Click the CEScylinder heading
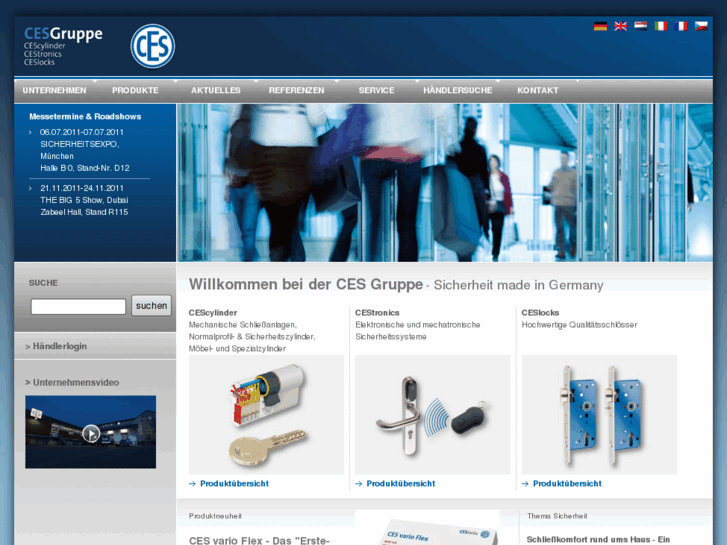Screen dimensions: 727x545 213,313
